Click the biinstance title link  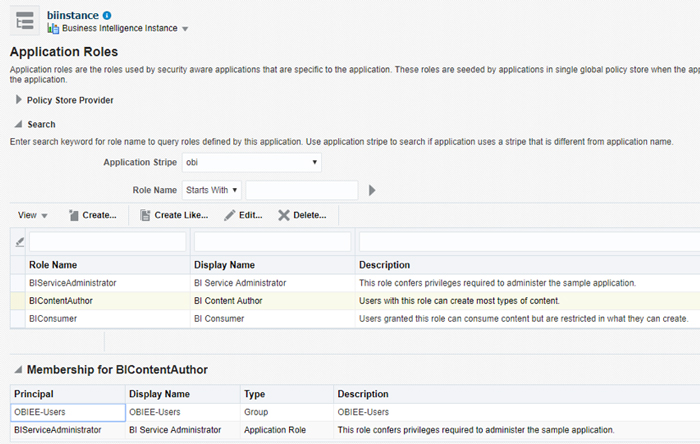[x=73, y=15]
